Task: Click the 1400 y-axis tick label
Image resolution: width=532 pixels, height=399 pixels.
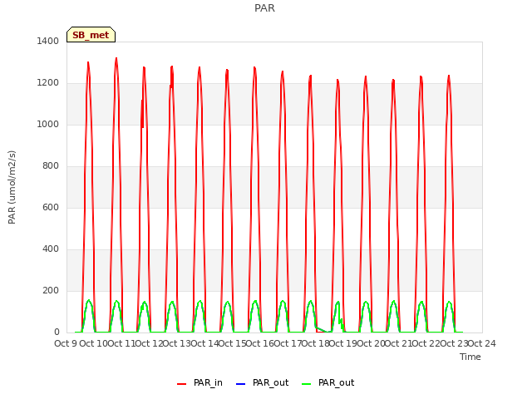Action: point(48,41)
